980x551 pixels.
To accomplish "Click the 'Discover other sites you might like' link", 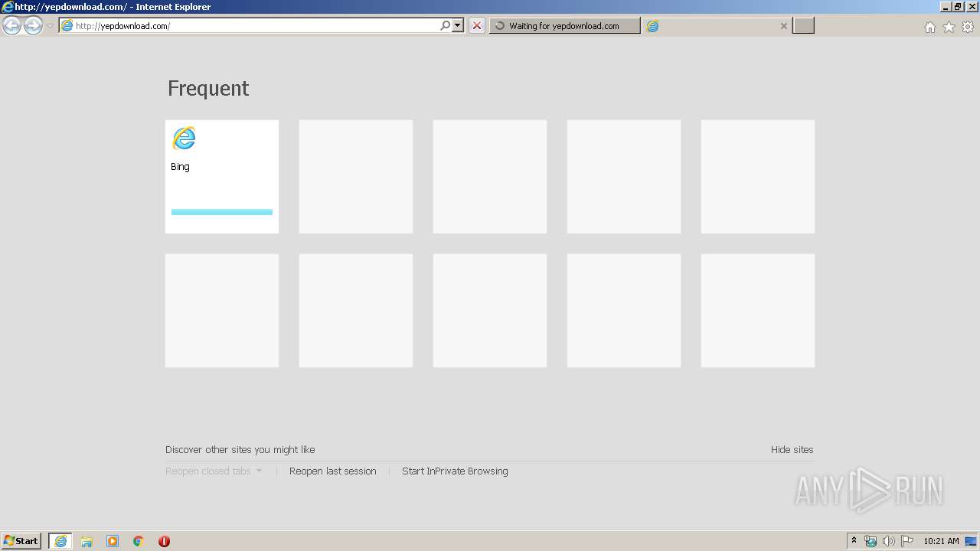I will [x=240, y=450].
